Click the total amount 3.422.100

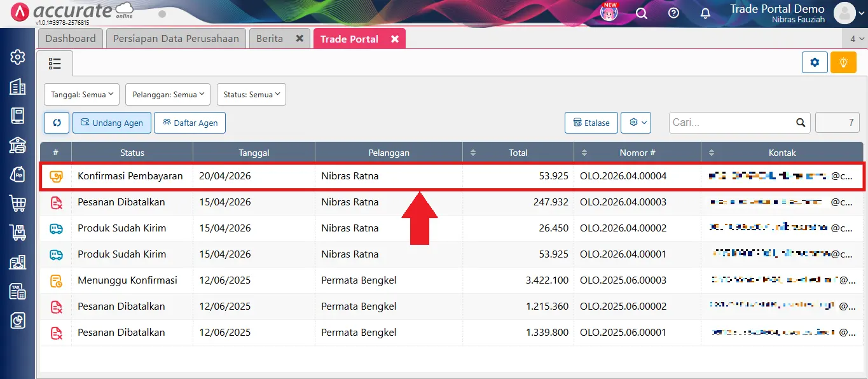click(548, 280)
